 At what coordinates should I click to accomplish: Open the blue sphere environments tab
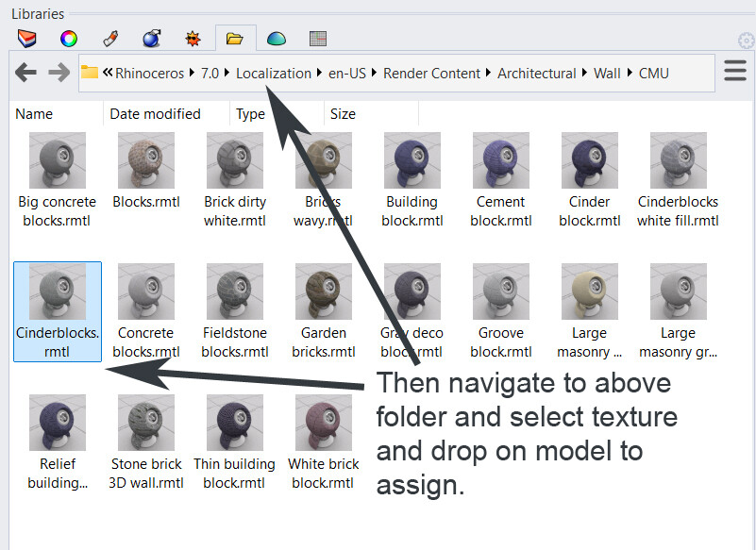(x=152, y=38)
